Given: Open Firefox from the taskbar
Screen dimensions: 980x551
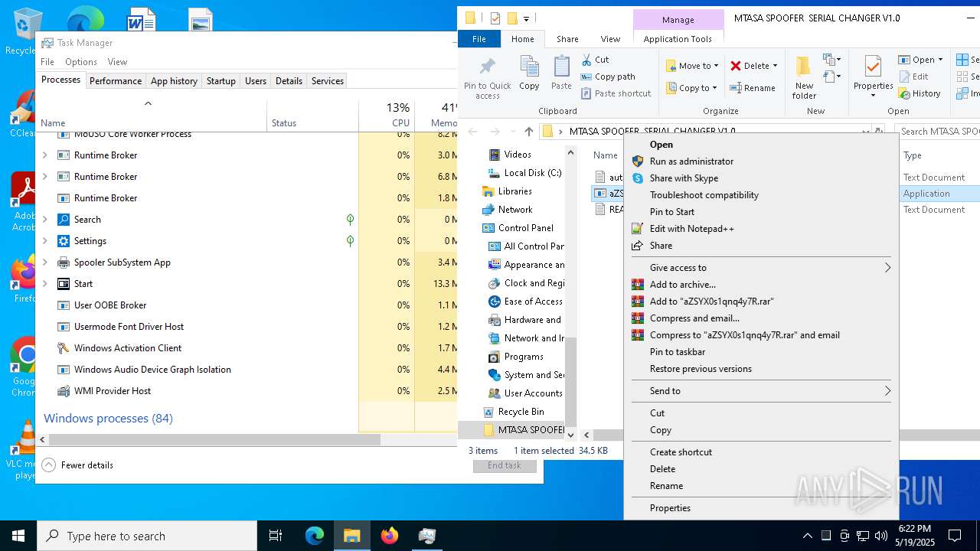Looking at the screenshot, I should (x=390, y=536).
